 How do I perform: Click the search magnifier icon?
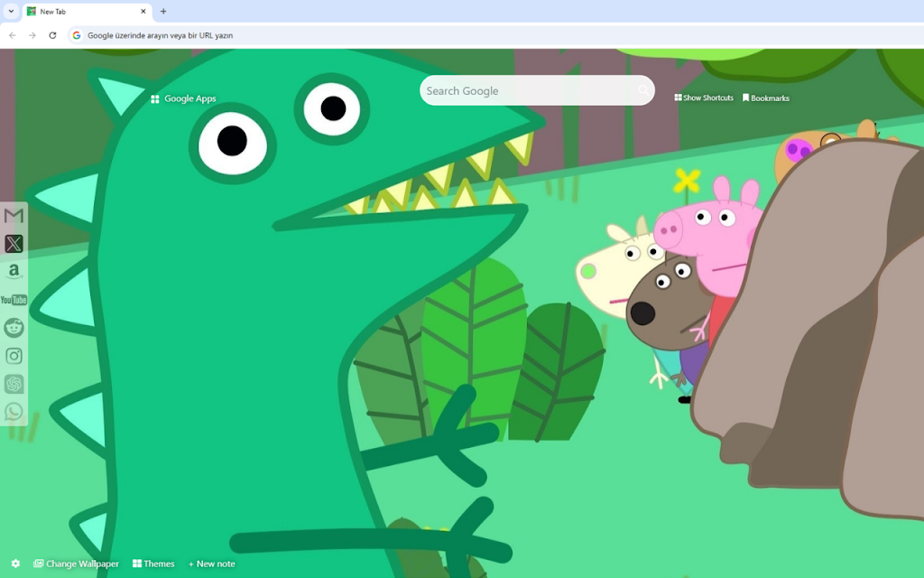coord(642,90)
